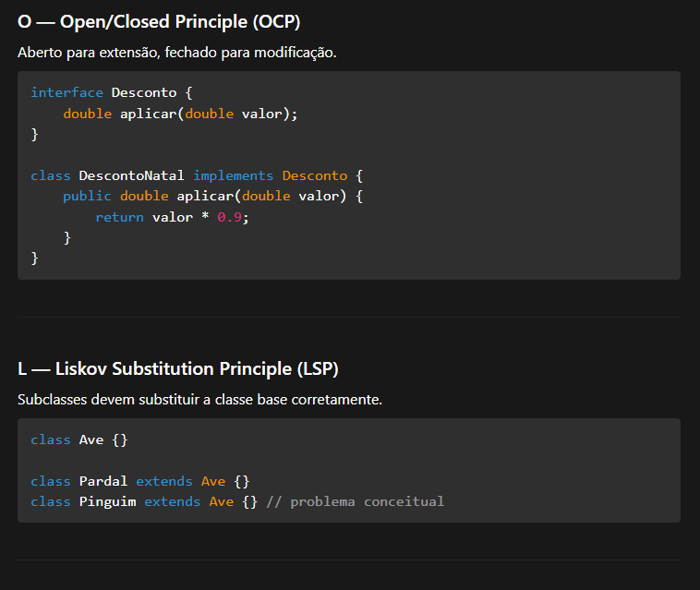Image resolution: width=700 pixels, height=590 pixels.
Task: Click 'extends' keyword on the Pardal line
Action: [x=163, y=481]
